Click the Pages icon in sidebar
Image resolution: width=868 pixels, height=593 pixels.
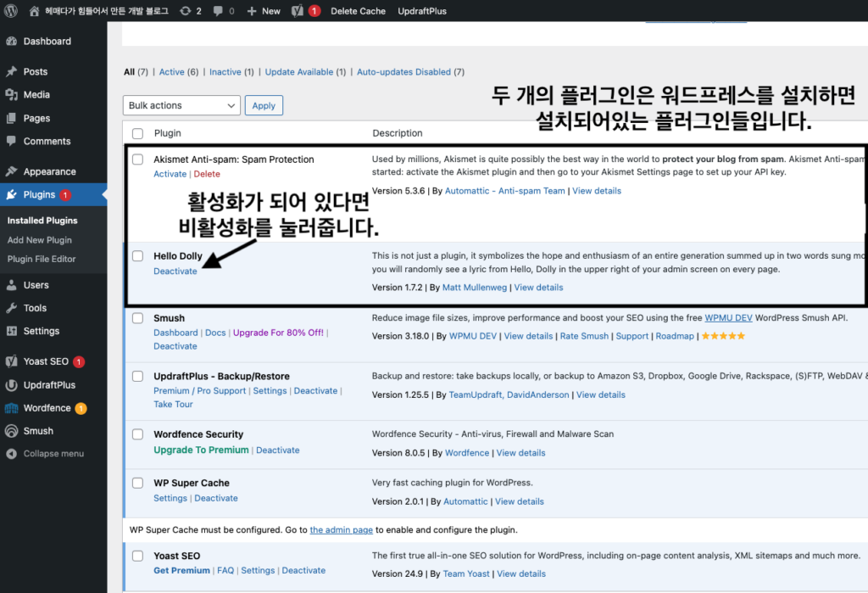pyautogui.click(x=12, y=118)
